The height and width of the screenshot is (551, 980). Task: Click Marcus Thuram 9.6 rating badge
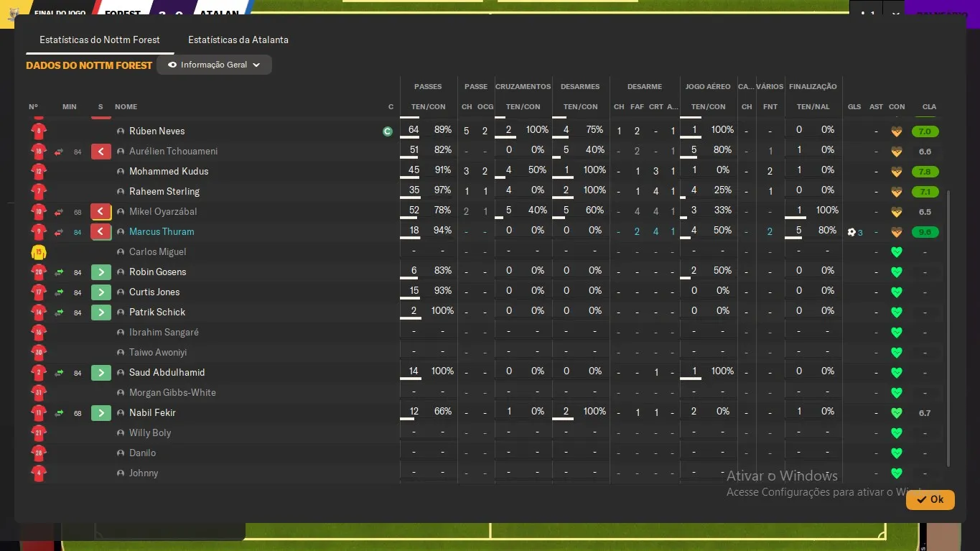pyautogui.click(x=925, y=232)
